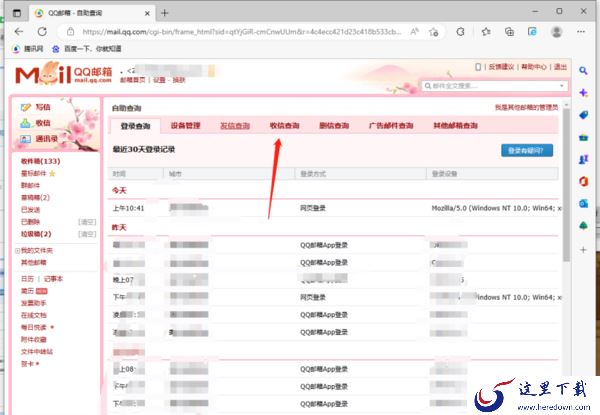Click the 我是其他邮箱的管理员 link
The image size is (600, 415).
coord(527,108)
